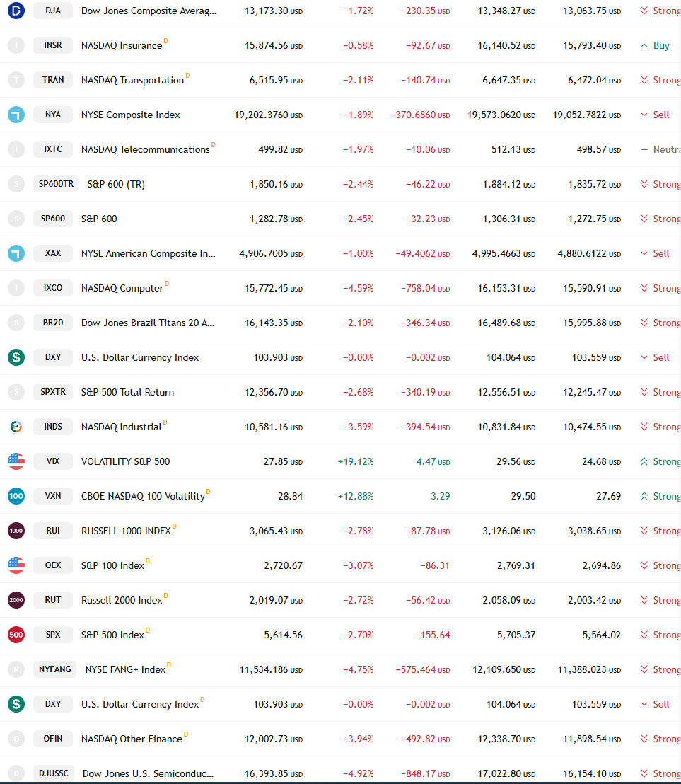Image resolution: width=681 pixels, height=784 pixels.
Task: Open the Russell 2000 Index link
Action: pos(122,601)
